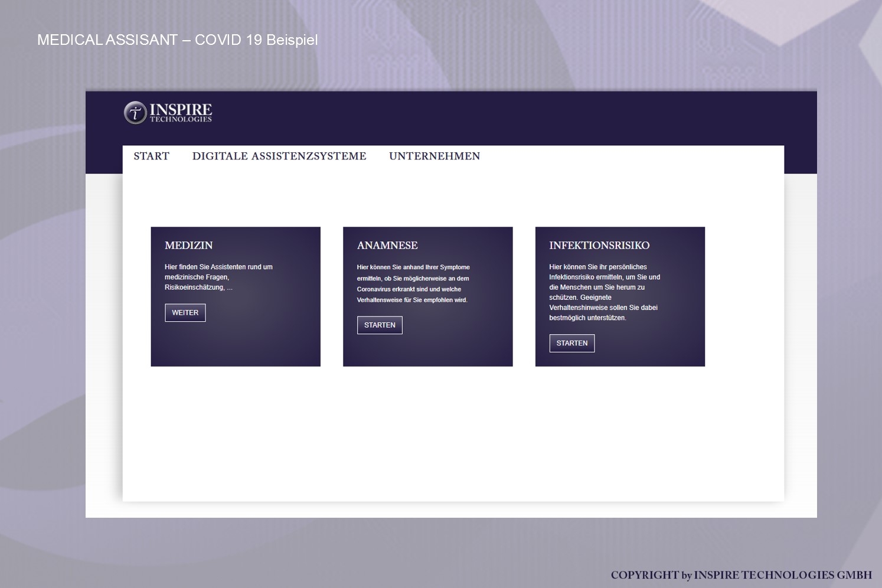
Task: Click the Infektionsrisiko description paragraph
Action: click(x=605, y=292)
